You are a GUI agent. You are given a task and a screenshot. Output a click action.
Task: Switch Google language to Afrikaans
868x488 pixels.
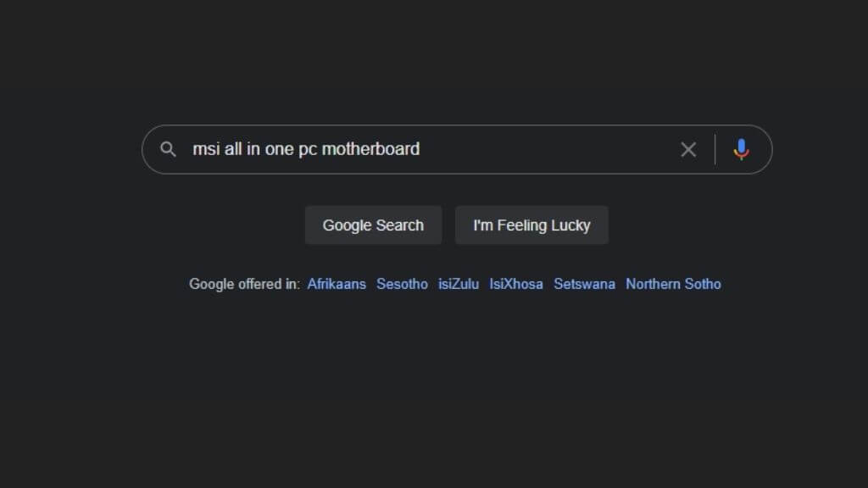tap(337, 284)
